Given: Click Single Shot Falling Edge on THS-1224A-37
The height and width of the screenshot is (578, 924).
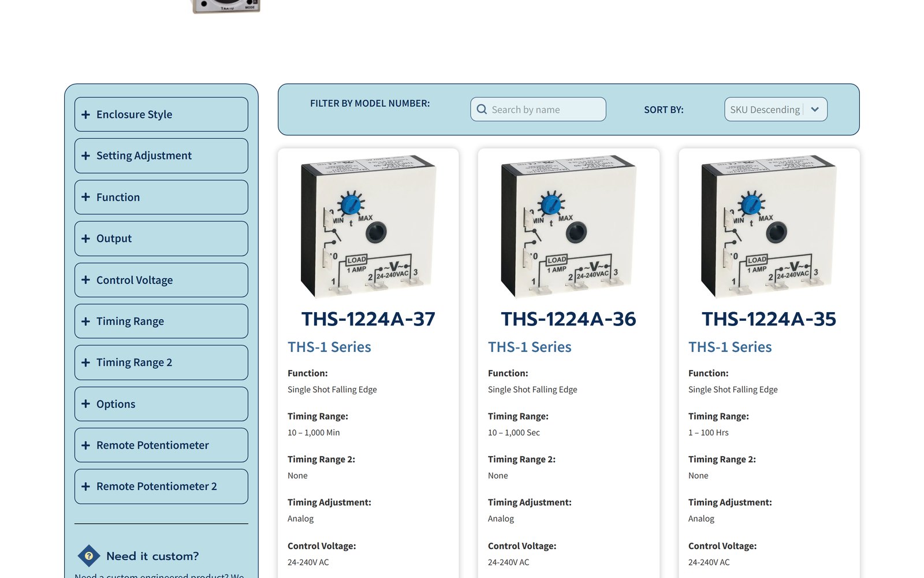Looking at the screenshot, I should (332, 390).
